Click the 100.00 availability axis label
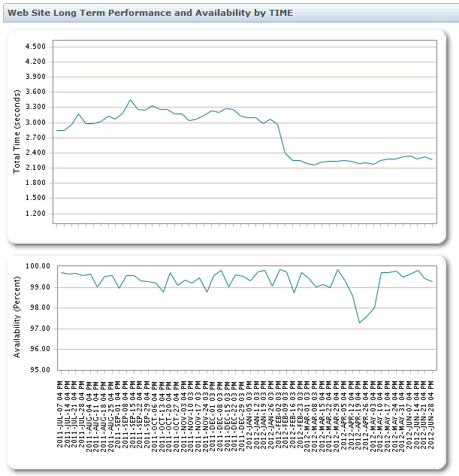459x476 pixels. [38, 266]
